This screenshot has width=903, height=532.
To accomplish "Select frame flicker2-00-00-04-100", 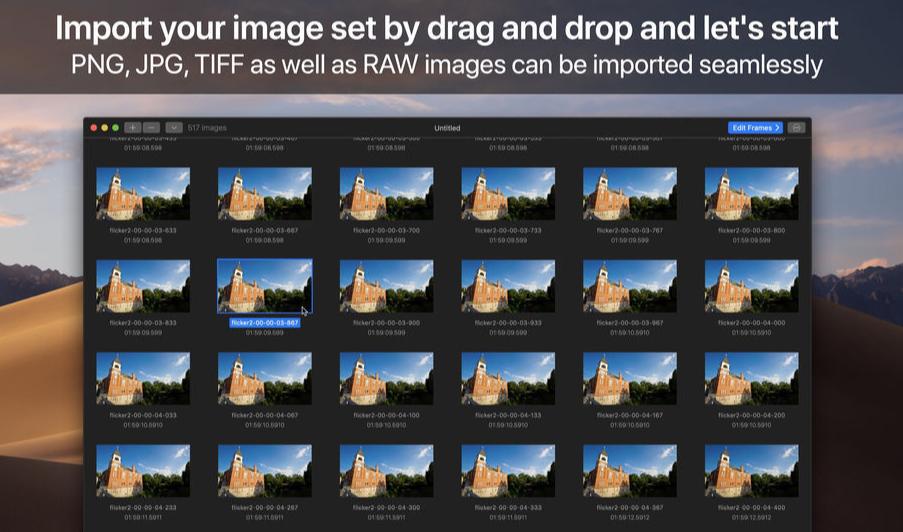I will point(386,378).
